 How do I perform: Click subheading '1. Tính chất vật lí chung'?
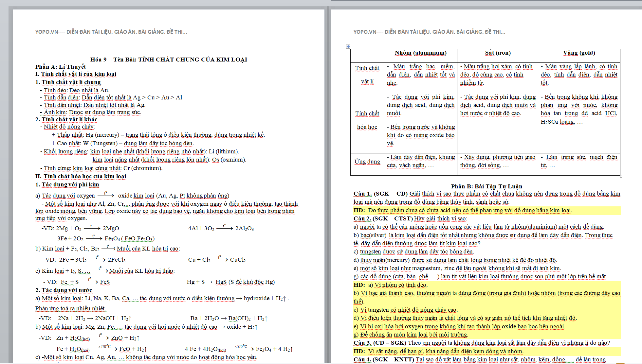tap(68, 82)
